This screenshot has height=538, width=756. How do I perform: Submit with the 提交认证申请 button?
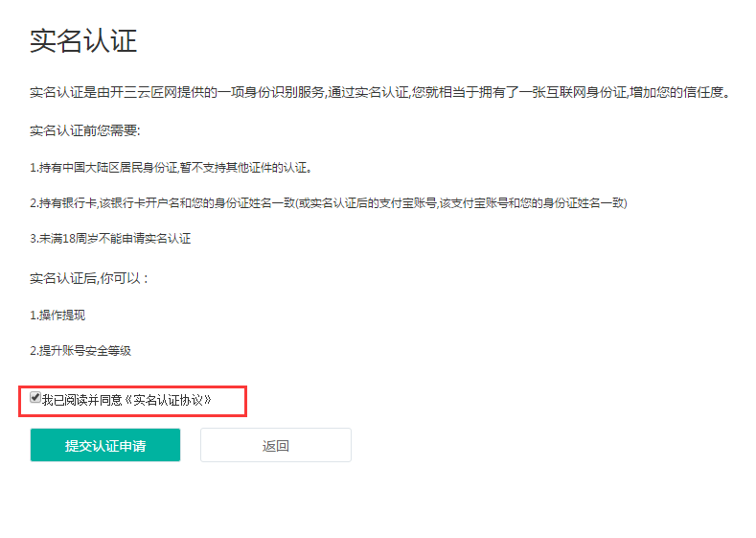click(105, 445)
